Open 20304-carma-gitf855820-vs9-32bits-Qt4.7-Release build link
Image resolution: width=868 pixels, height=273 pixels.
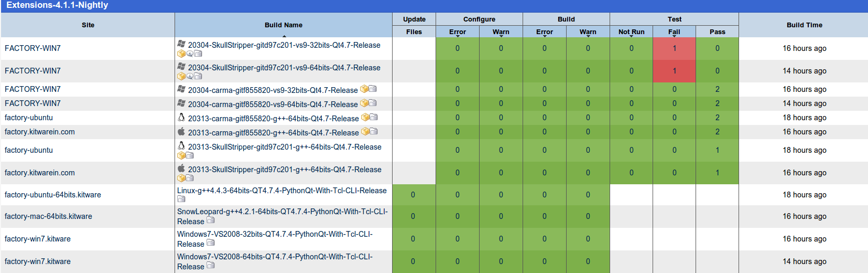point(273,90)
